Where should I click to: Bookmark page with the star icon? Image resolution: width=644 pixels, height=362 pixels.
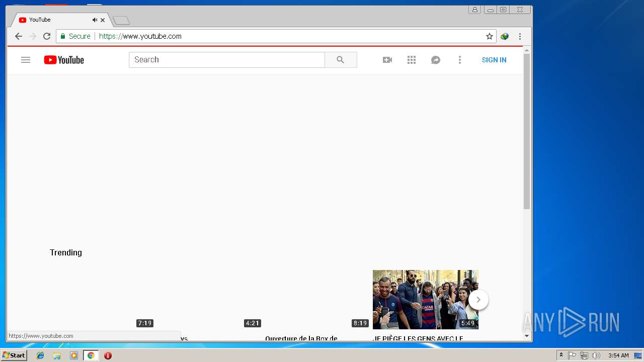coord(489,36)
